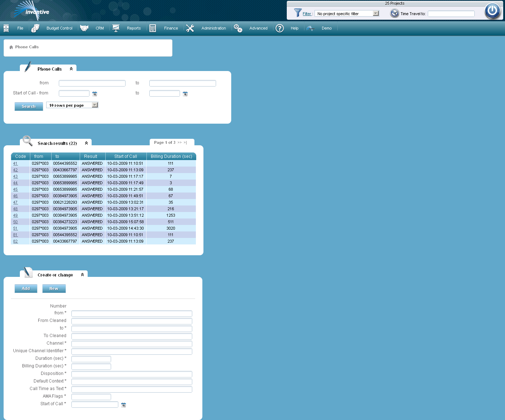This screenshot has width=505, height=420.
Task: Open the Budget Control menu
Action: [59, 28]
